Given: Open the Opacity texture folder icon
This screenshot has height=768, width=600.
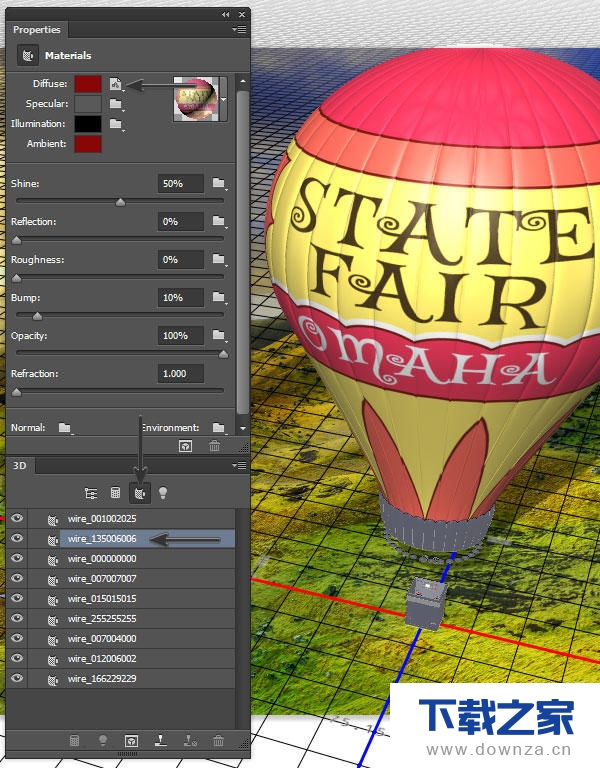Looking at the screenshot, I should click(x=219, y=335).
